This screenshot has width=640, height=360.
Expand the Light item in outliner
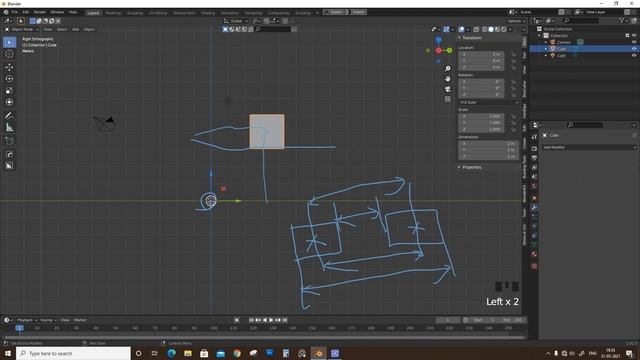pos(546,56)
